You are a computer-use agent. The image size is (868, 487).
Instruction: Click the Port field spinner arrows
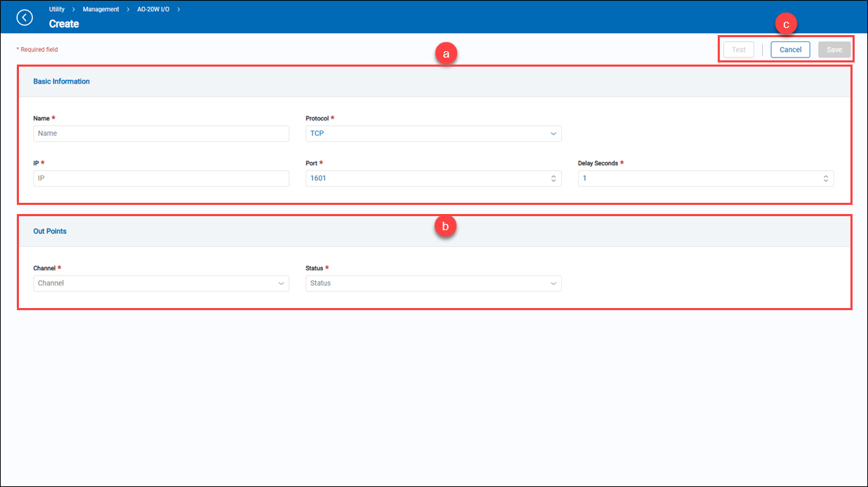click(553, 178)
